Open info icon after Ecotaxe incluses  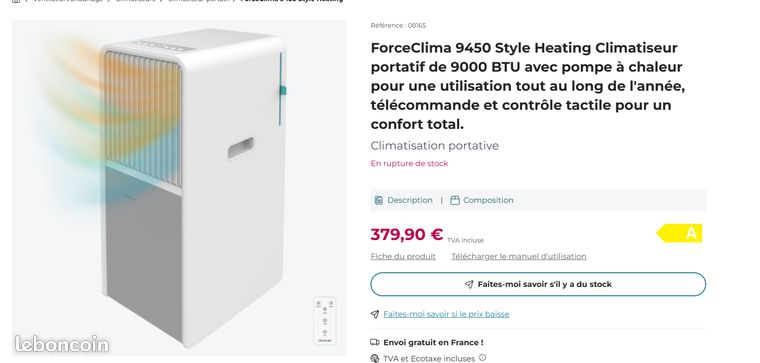pos(482,358)
